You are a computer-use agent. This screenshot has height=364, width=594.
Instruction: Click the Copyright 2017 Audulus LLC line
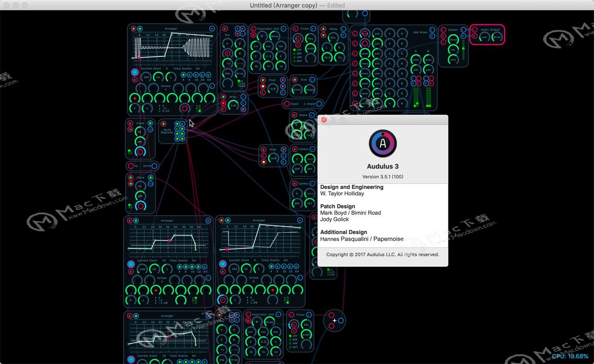click(382, 254)
